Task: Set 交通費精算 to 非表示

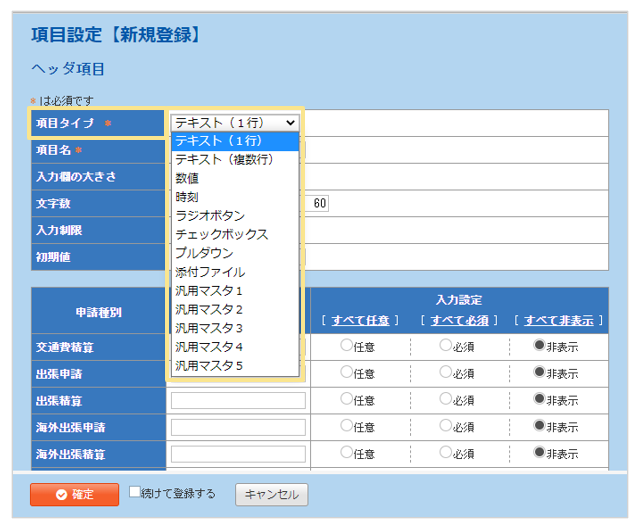Action: tap(539, 346)
